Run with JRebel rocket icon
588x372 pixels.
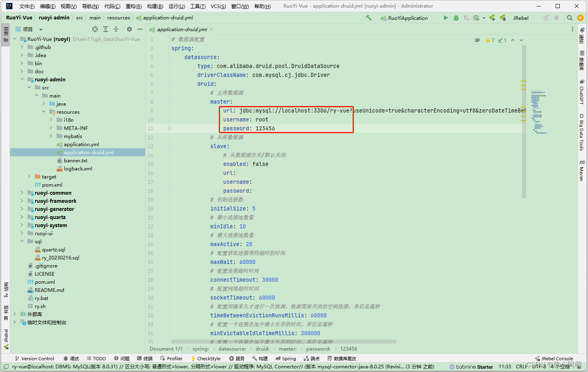pyautogui.click(x=492, y=18)
